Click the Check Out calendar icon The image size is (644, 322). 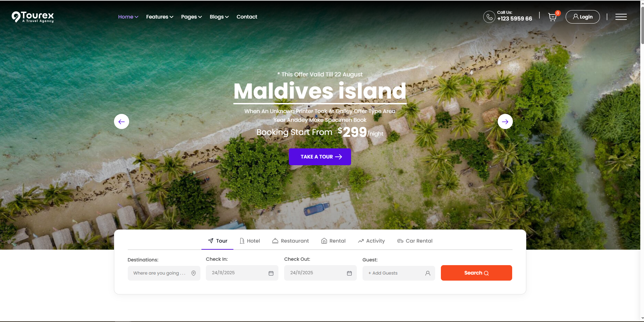pyautogui.click(x=349, y=273)
